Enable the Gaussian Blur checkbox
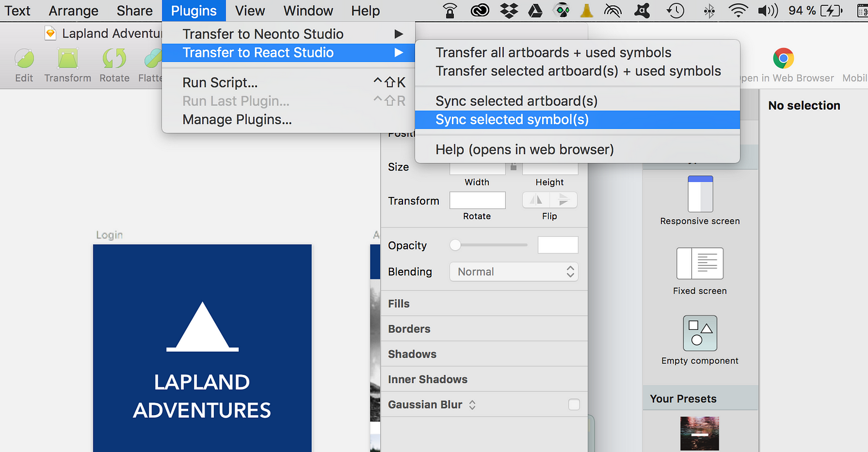Screen dimensions: 868x452 (x=574, y=404)
